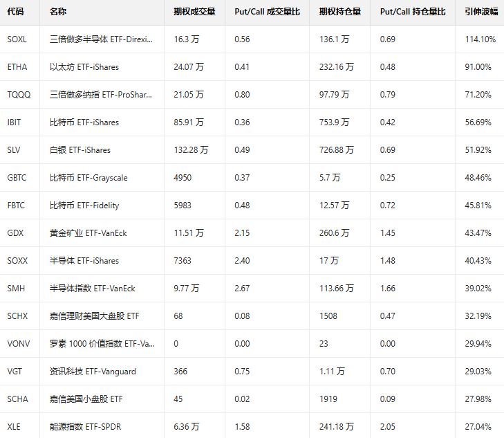
Task: Select name 三倍做多半导体 ETF-Direxi...
Action: pyautogui.click(x=101, y=39)
